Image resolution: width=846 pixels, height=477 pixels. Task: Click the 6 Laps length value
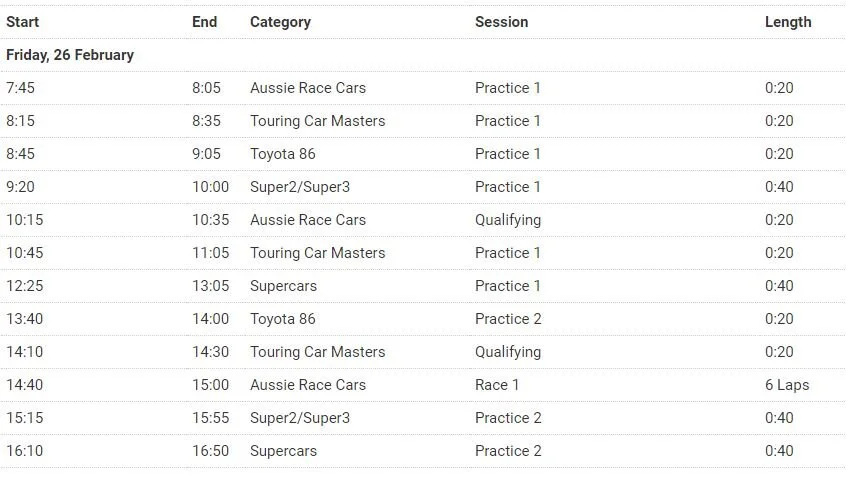pyautogui.click(x=787, y=385)
